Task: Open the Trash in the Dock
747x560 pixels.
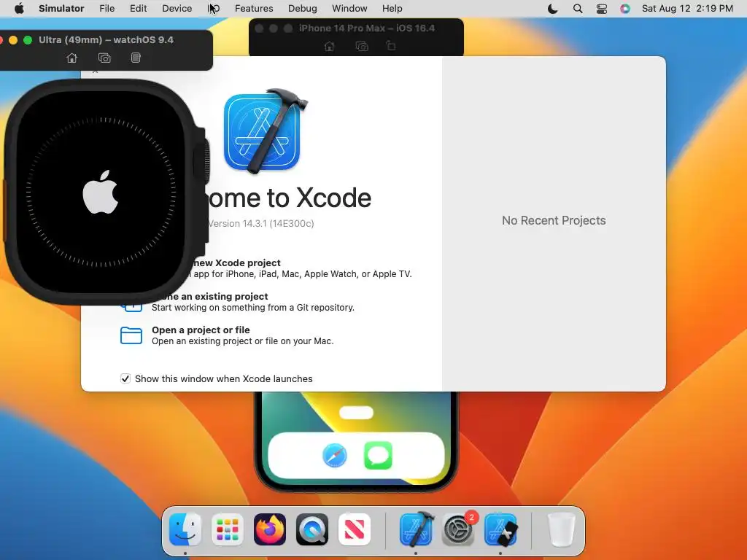Action: click(561, 529)
